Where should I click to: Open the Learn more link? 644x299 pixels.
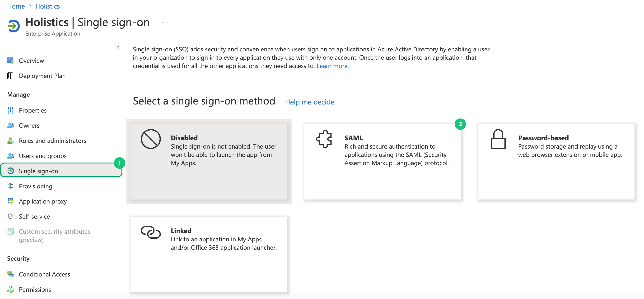pos(332,66)
